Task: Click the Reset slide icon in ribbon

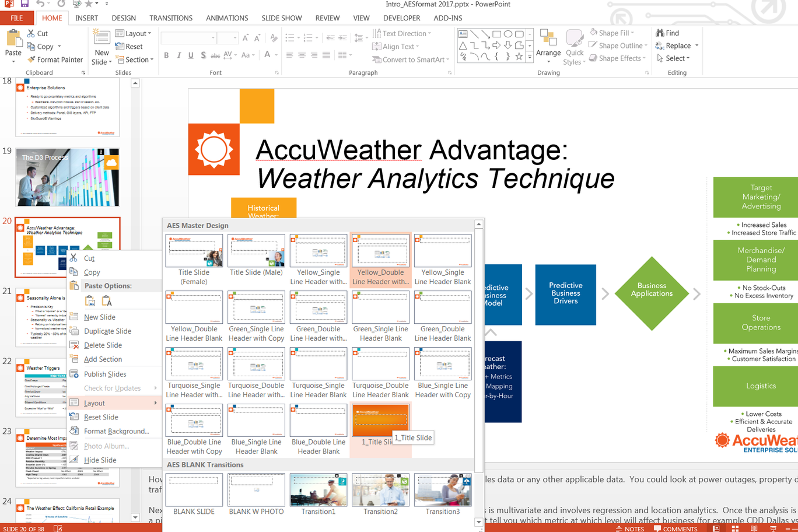Action: 120,47
